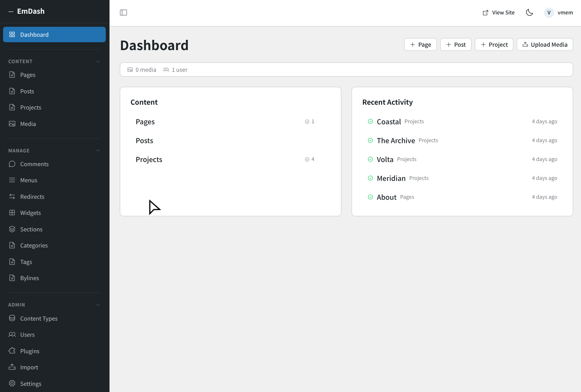Screen dimensions: 581x392
Task: Click the Dashboard grid icon in sidebar
Action: pyautogui.click(x=12, y=34)
